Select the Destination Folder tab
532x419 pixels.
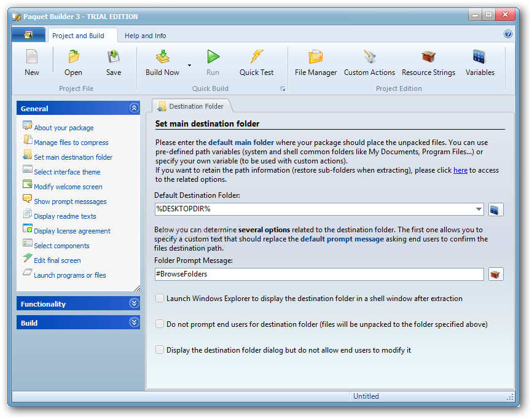[191, 106]
